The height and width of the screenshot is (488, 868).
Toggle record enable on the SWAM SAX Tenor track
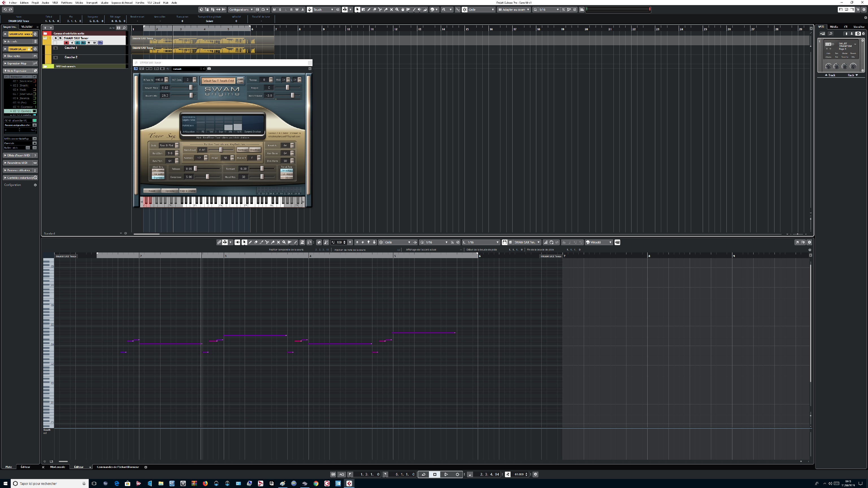(66, 43)
